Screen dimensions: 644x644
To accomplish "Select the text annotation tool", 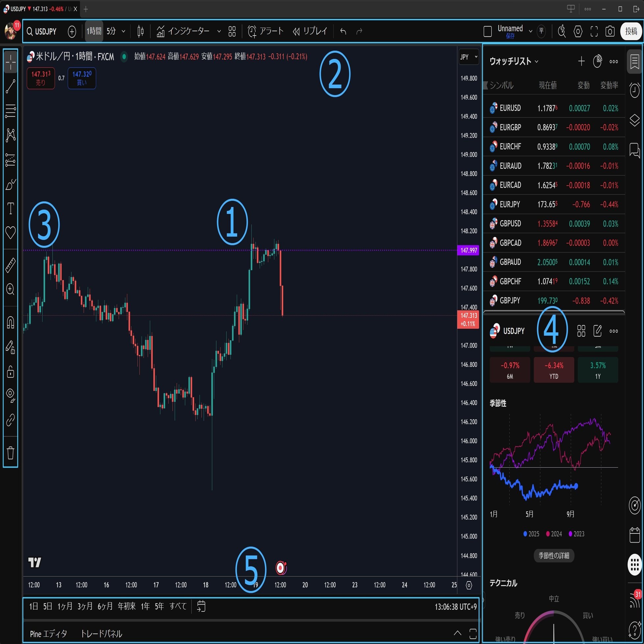I will pyautogui.click(x=10, y=209).
